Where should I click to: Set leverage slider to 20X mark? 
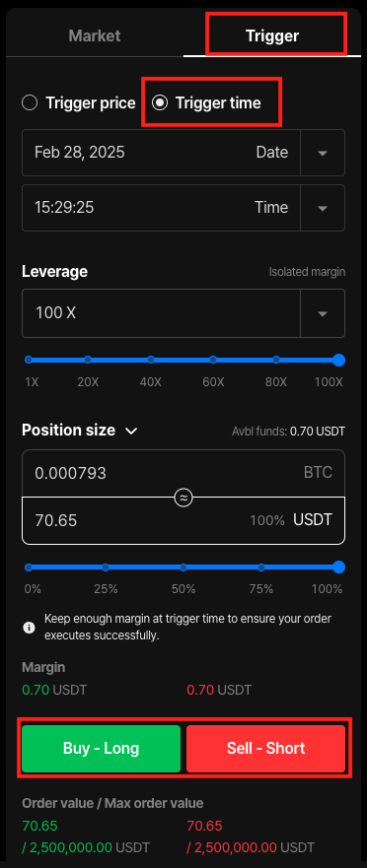pos(88,360)
